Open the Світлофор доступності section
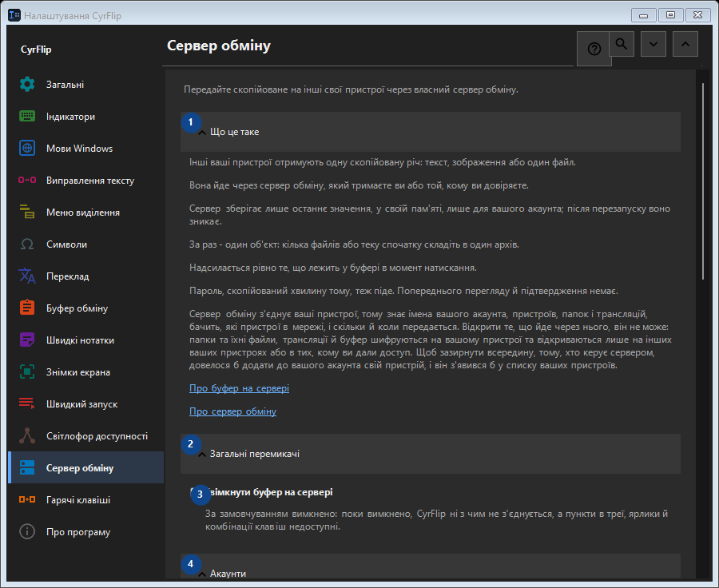Image resolution: width=719 pixels, height=588 pixels. tap(85, 436)
